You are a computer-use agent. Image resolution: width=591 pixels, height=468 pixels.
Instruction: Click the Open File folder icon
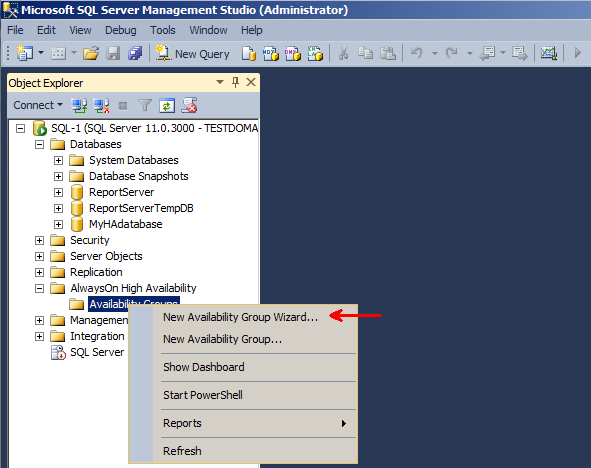point(91,53)
